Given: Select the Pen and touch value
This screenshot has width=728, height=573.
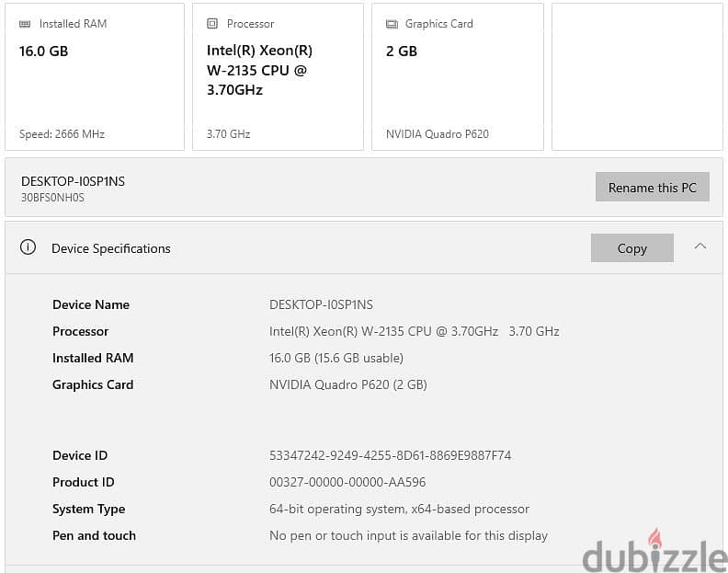Looking at the screenshot, I should coord(408,535).
